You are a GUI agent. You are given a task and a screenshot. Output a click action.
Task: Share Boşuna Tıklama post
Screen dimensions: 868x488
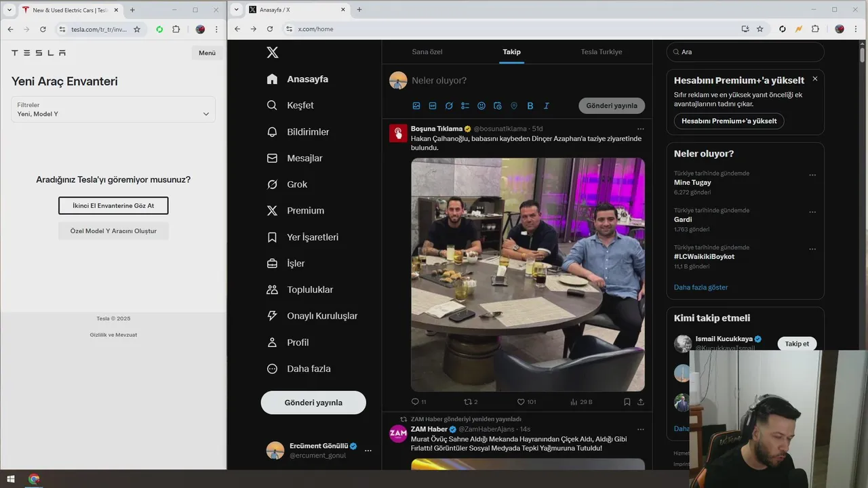641,402
